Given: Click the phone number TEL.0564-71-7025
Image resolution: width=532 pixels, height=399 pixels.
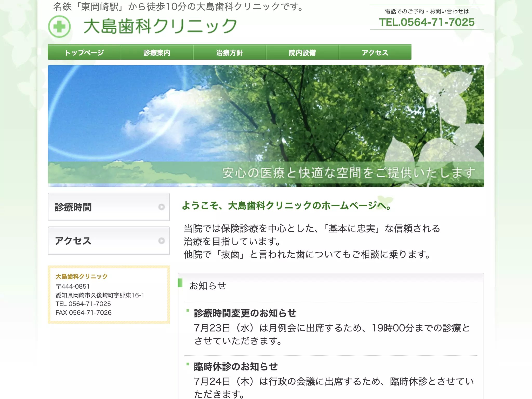Looking at the screenshot, I should point(427,22).
